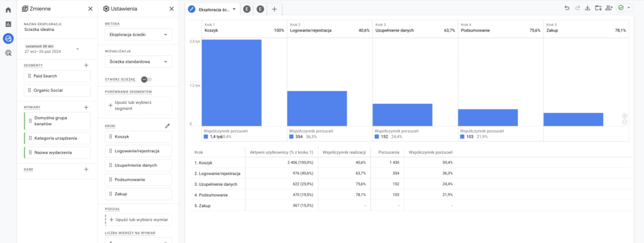Click cell 2 406 (100,0%)
Viewport: 644px width, 243px height.
point(300,163)
